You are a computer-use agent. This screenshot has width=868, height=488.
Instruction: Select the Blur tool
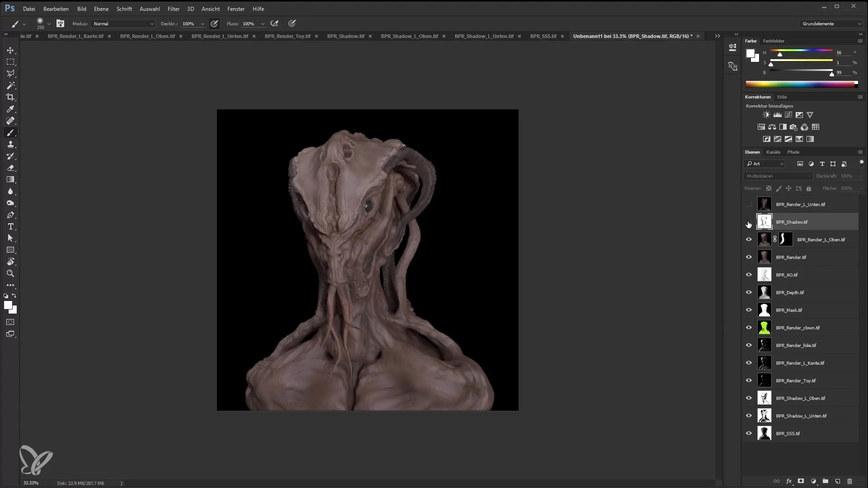coord(10,192)
